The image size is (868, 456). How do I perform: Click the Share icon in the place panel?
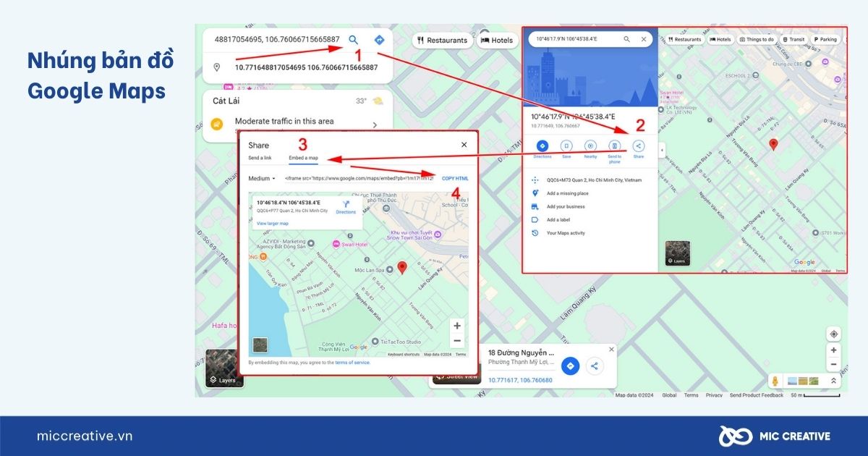tap(638, 145)
